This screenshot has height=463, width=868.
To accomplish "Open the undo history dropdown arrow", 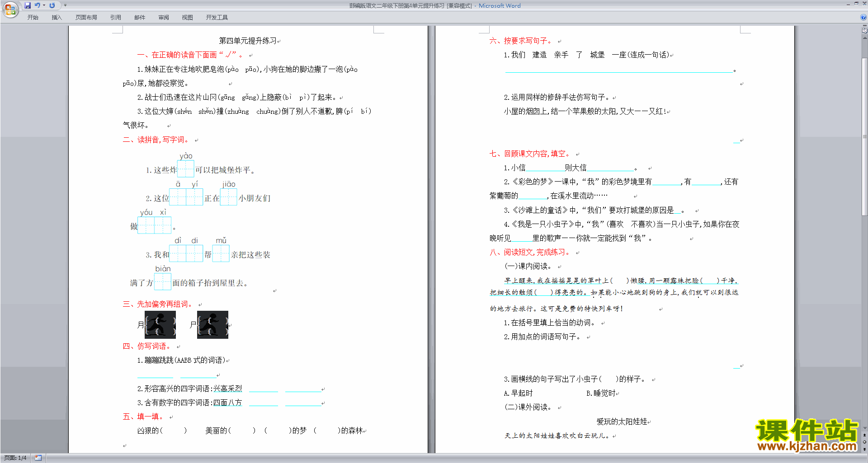I will click(44, 5).
